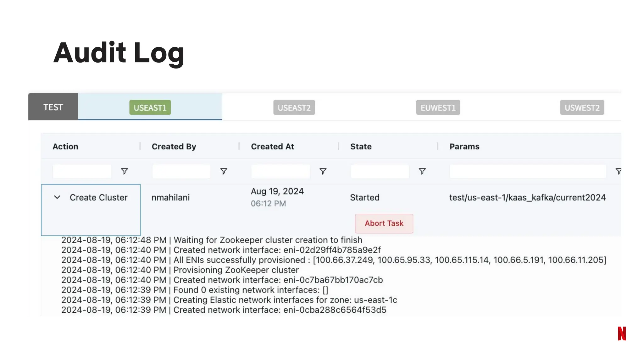The width and height of the screenshot is (644, 362).
Task: Sort by the Created At column header
Action: tap(272, 146)
